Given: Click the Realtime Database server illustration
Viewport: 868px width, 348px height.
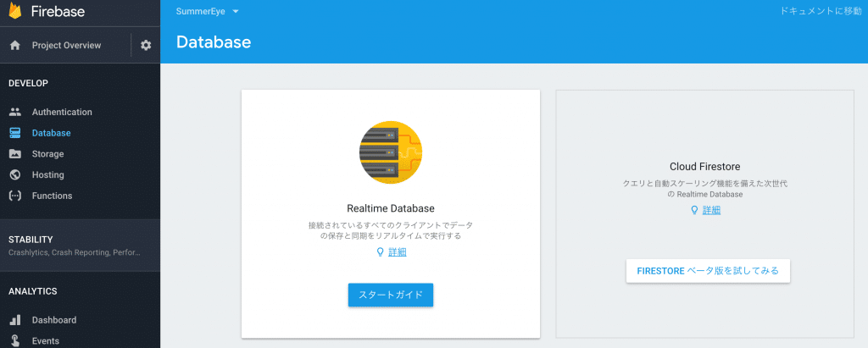Looking at the screenshot, I should (390, 152).
